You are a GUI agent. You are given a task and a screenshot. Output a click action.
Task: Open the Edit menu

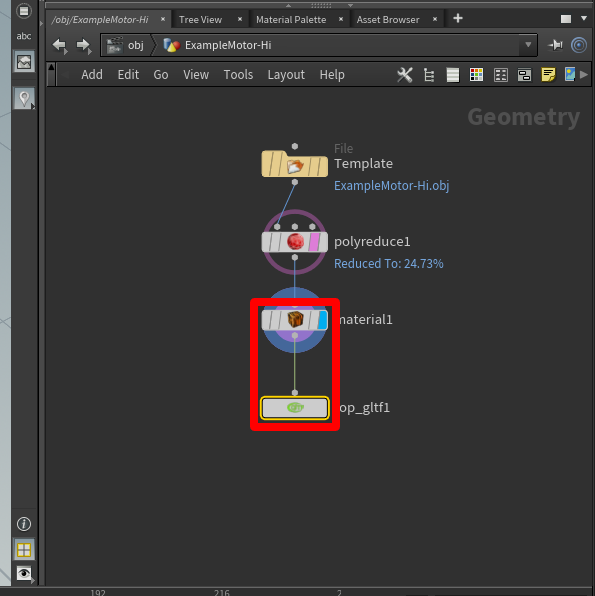pos(128,74)
